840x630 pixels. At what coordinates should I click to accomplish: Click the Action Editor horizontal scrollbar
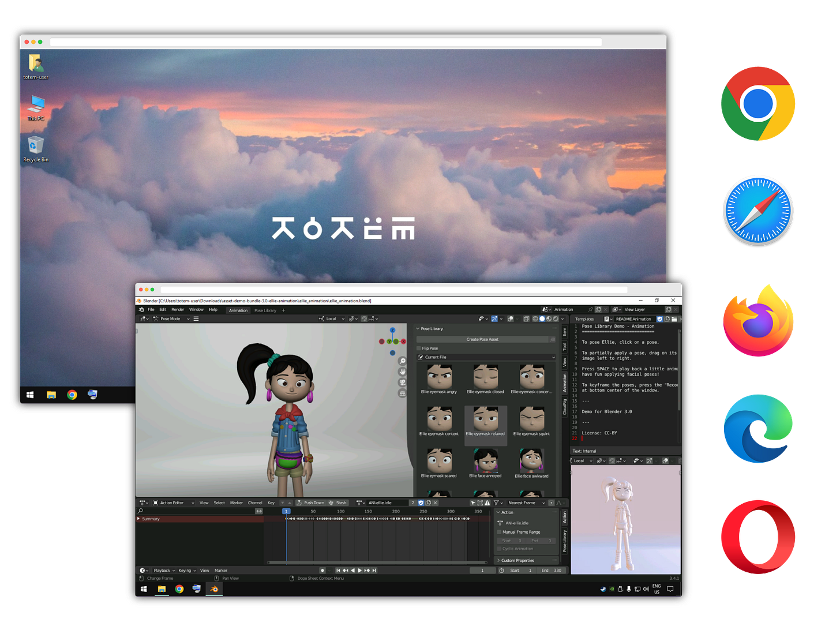coord(378,562)
